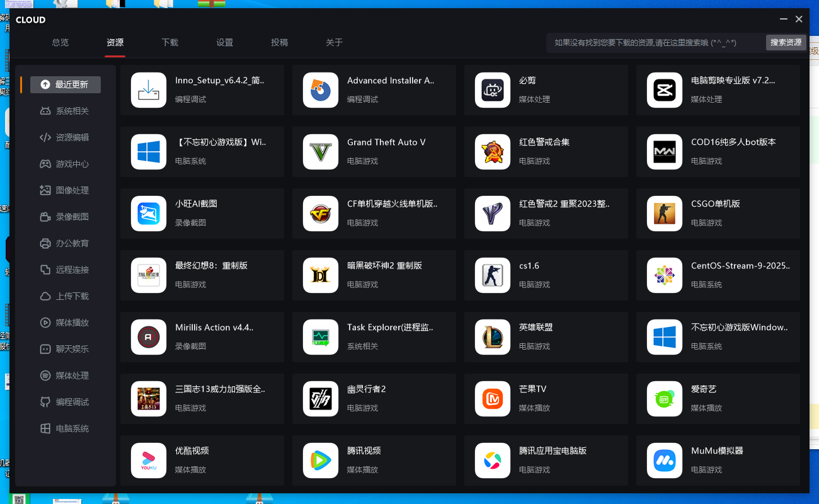Switch to the 总览 tab

pos(60,43)
